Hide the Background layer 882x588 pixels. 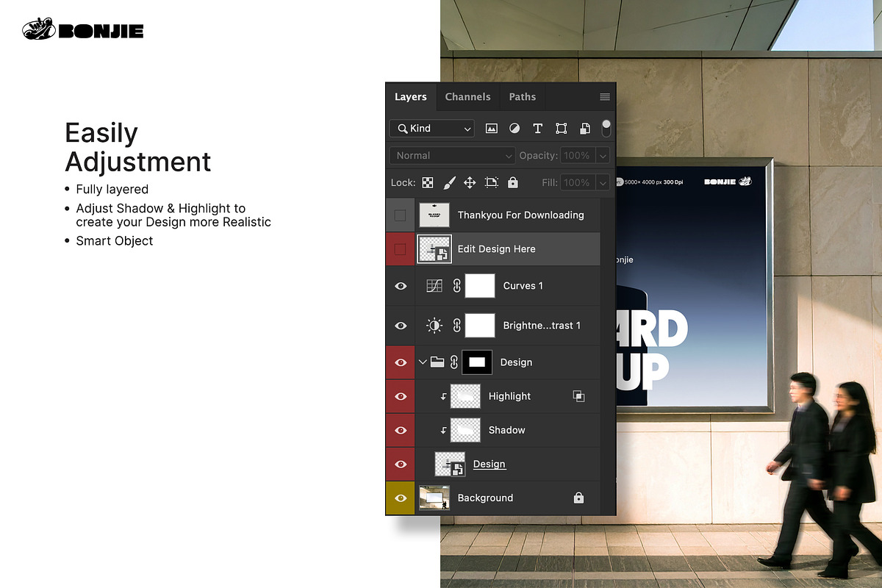pos(401,498)
